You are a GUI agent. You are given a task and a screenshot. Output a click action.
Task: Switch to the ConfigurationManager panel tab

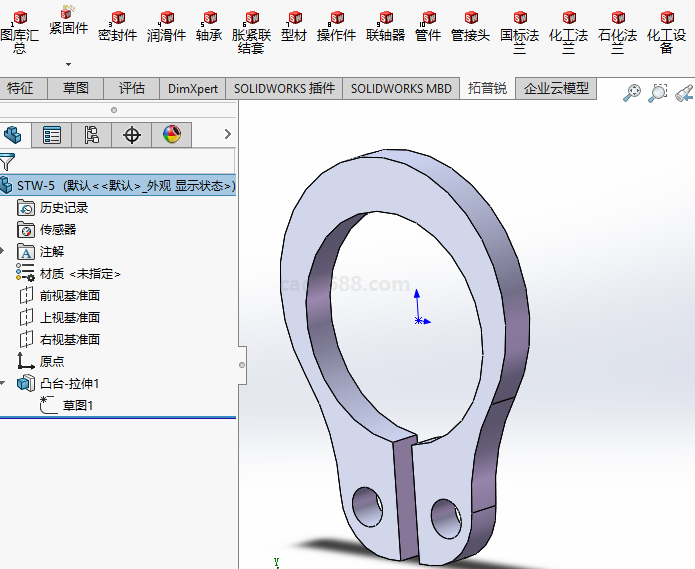point(92,135)
